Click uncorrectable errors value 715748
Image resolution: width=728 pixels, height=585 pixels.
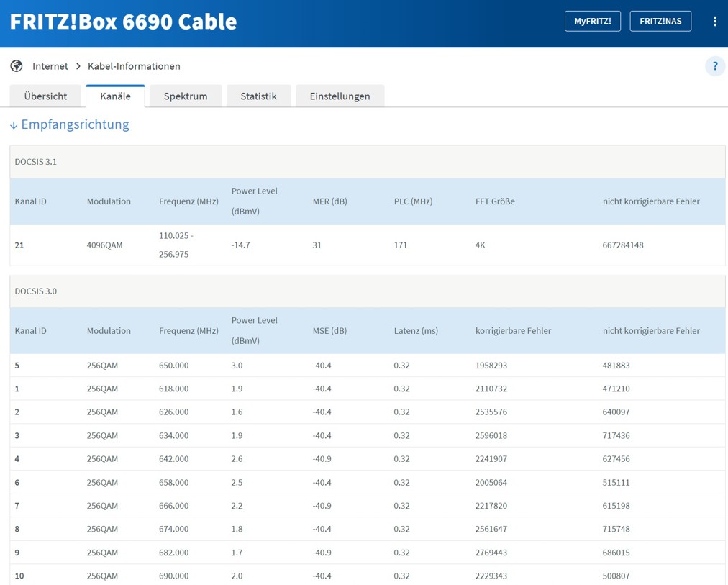coord(616,529)
